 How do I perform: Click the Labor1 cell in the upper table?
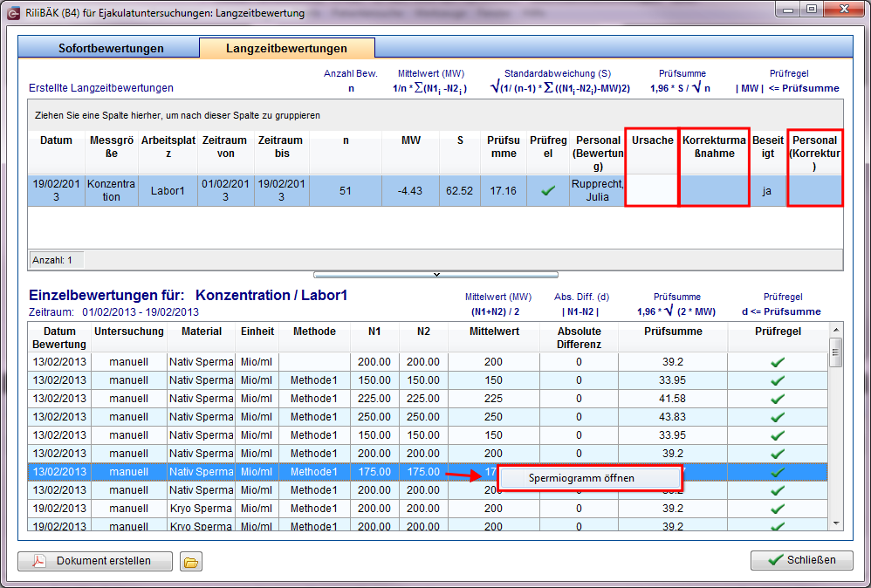[x=168, y=191]
